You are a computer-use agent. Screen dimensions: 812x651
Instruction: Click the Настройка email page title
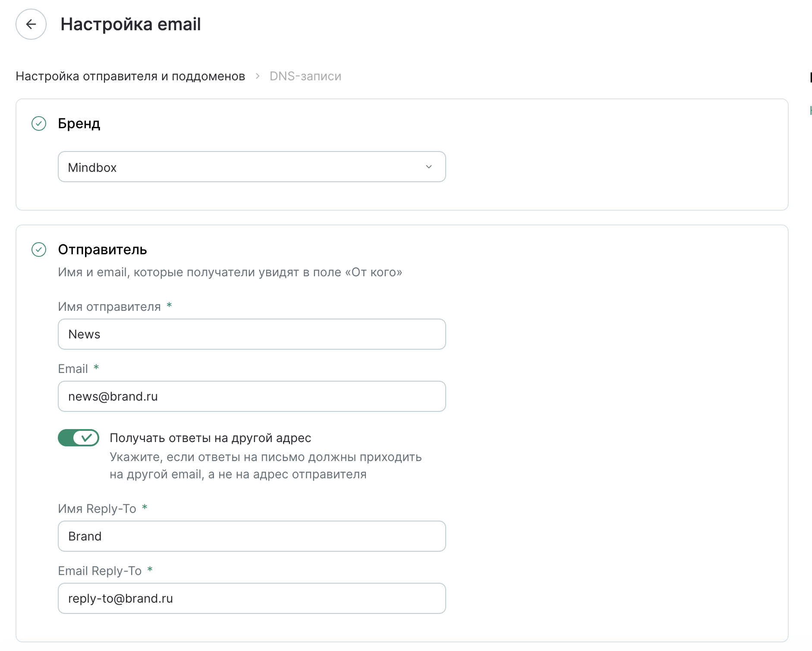tap(131, 24)
